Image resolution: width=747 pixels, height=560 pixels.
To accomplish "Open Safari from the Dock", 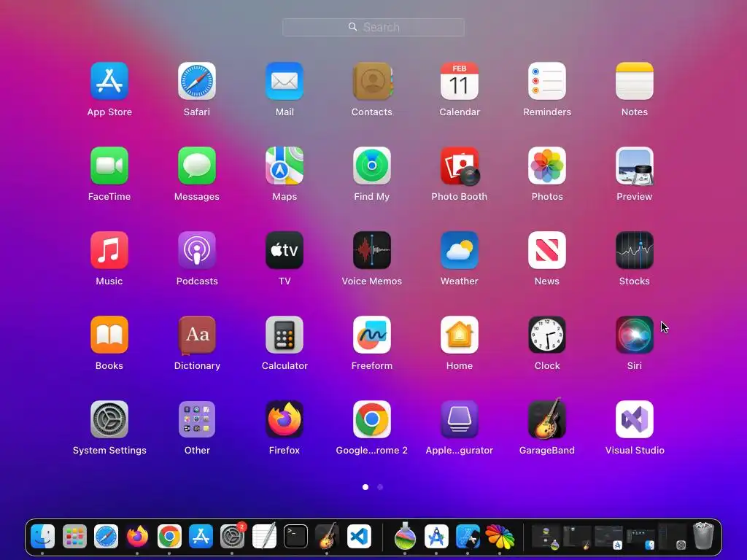I will [x=106, y=537].
